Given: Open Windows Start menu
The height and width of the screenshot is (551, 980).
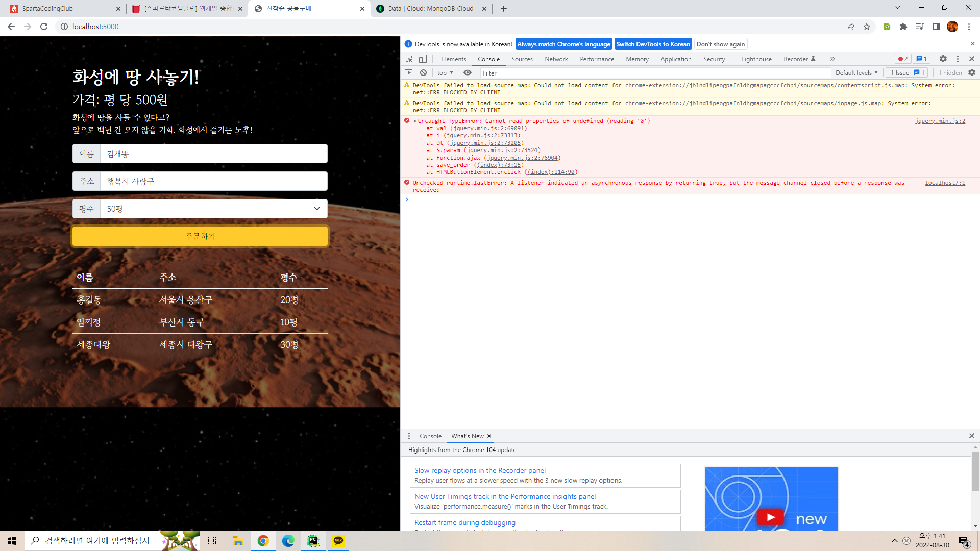Looking at the screenshot, I should 12,541.
